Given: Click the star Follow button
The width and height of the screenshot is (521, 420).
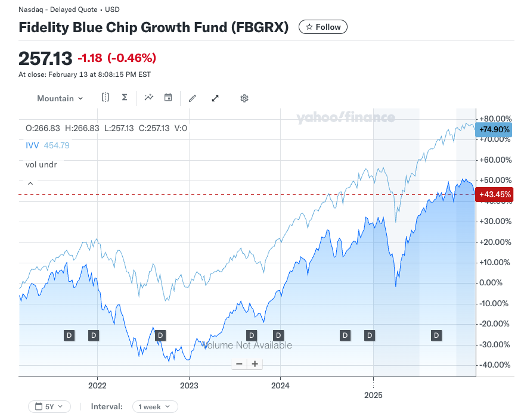Looking at the screenshot, I should [323, 27].
